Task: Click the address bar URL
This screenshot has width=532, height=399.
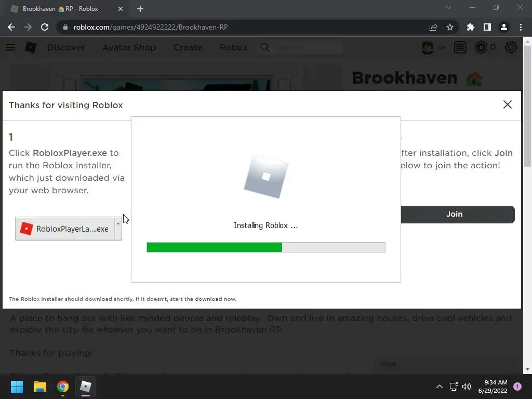Action: 151,27
